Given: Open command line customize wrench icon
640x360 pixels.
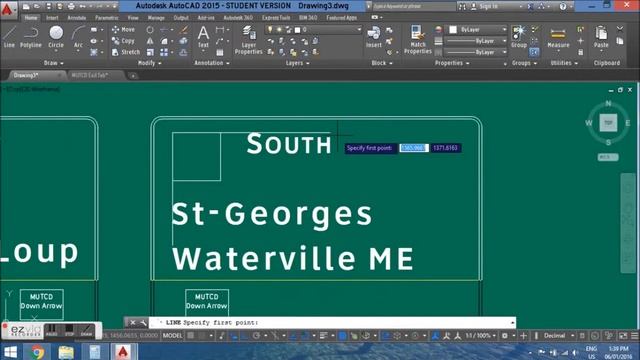Looking at the screenshot, I should [143, 322].
